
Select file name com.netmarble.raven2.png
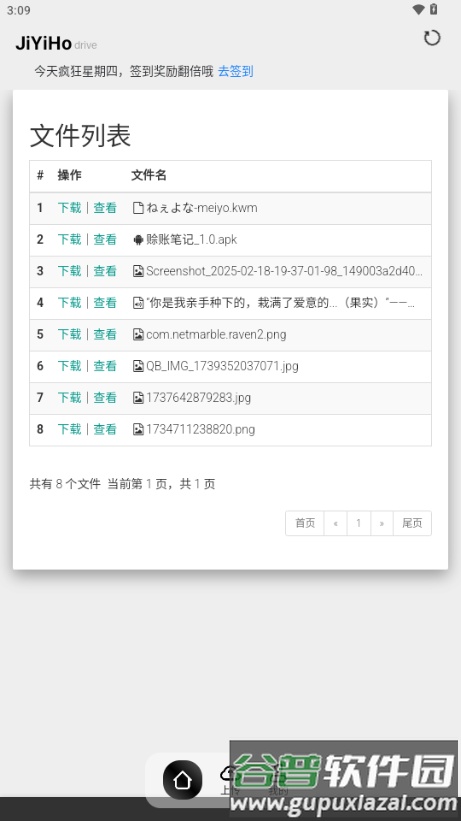click(x=216, y=334)
